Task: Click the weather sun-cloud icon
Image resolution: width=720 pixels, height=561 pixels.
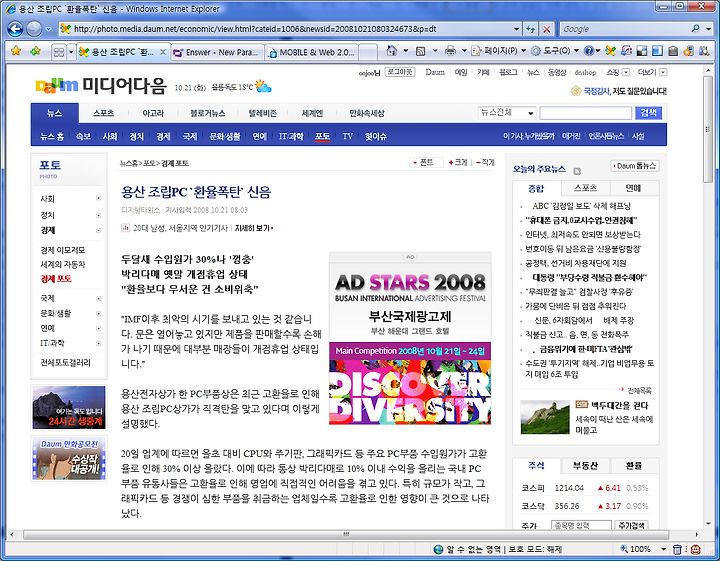Action: coord(263,86)
